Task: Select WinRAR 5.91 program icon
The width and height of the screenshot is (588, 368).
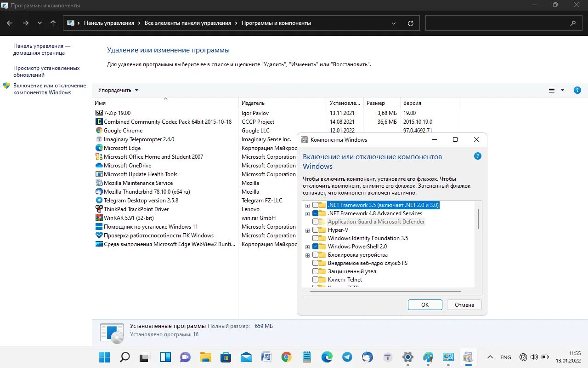Action: tap(99, 218)
